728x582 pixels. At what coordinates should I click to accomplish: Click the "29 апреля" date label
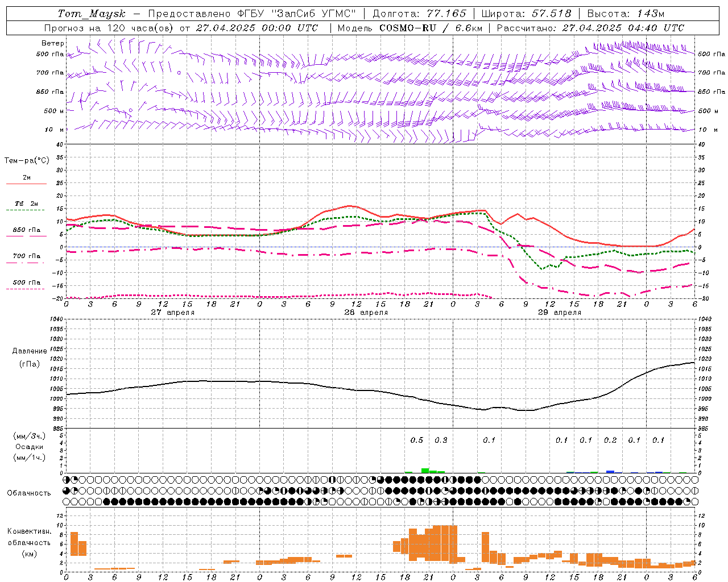[x=560, y=313]
